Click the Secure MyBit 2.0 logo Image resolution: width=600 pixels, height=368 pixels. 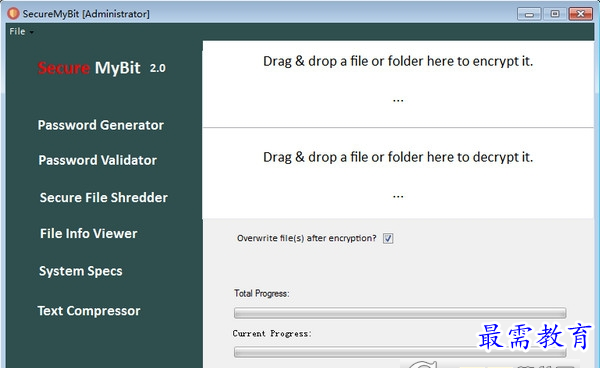click(101, 68)
